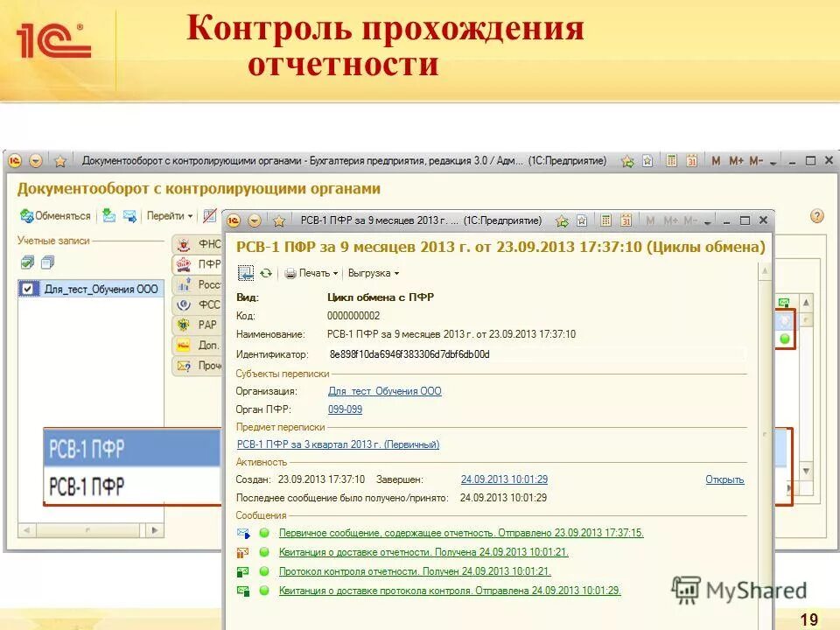This screenshot has width=840, height=630.
Task: Open round dropdown arrow in РСВ-1 ПФР title bar
Action: pyautogui.click(x=255, y=220)
